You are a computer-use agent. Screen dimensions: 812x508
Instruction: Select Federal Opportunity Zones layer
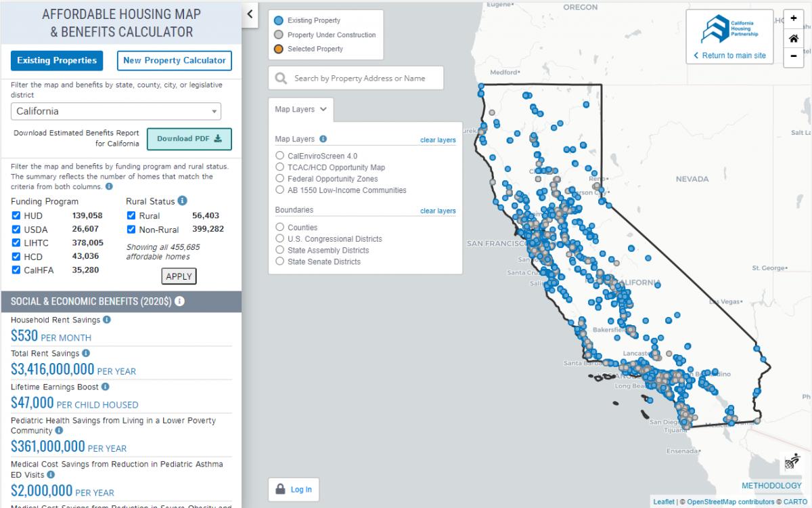[x=279, y=179]
